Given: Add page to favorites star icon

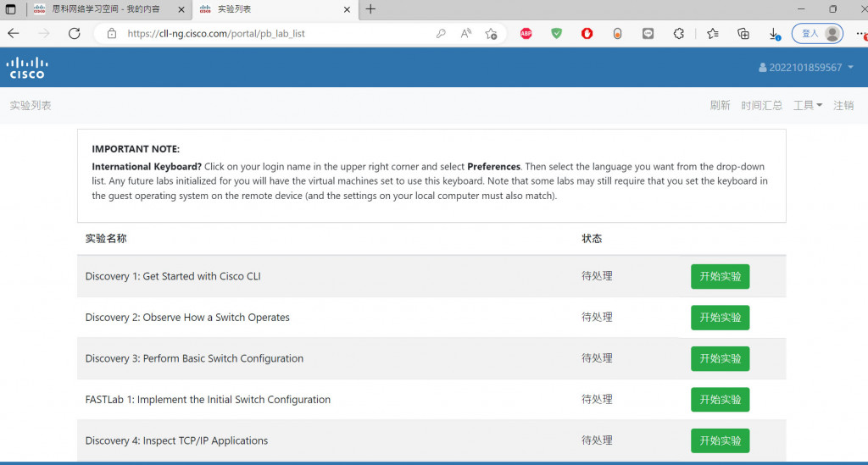Looking at the screenshot, I should pos(491,34).
